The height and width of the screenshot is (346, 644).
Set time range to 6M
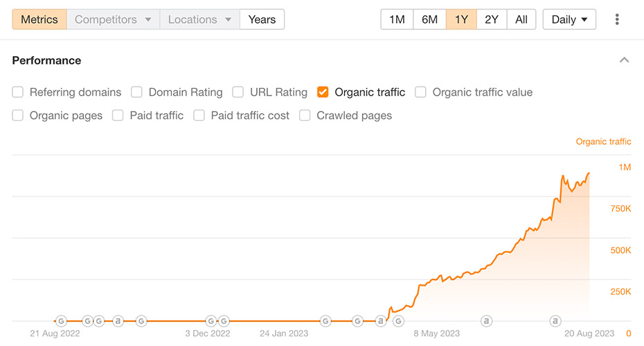[x=429, y=19]
